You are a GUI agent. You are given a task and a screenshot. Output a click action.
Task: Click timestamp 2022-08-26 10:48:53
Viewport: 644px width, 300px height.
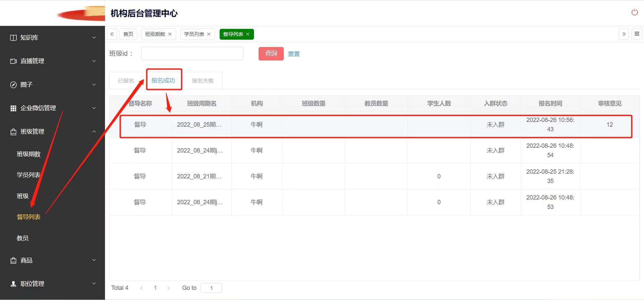click(550, 202)
